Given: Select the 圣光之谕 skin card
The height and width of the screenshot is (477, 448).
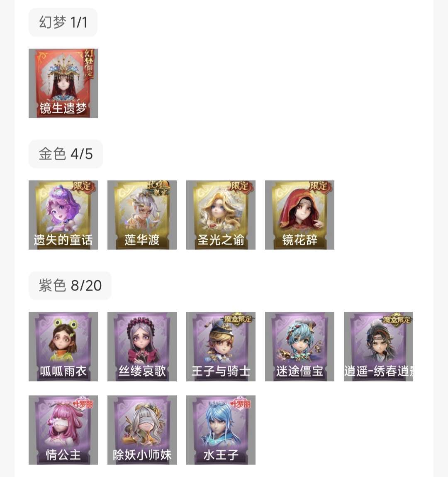Looking at the screenshot, I should tap(221, 215).
